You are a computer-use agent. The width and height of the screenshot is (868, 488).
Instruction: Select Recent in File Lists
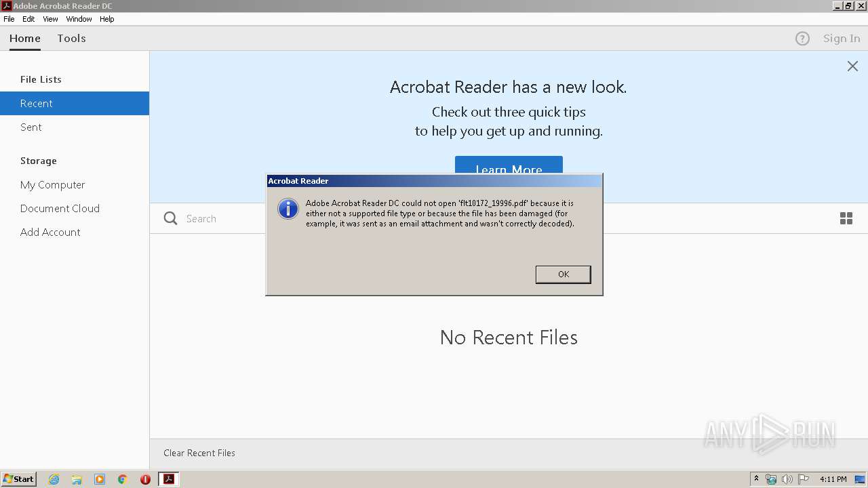point(75,103)
